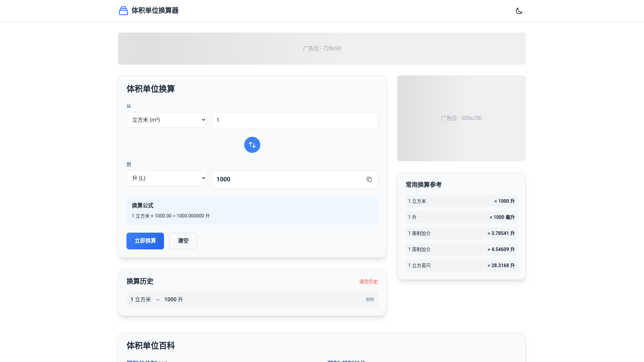
Task: Click the 体积单位换算 card heading
Action: point(151,89)
